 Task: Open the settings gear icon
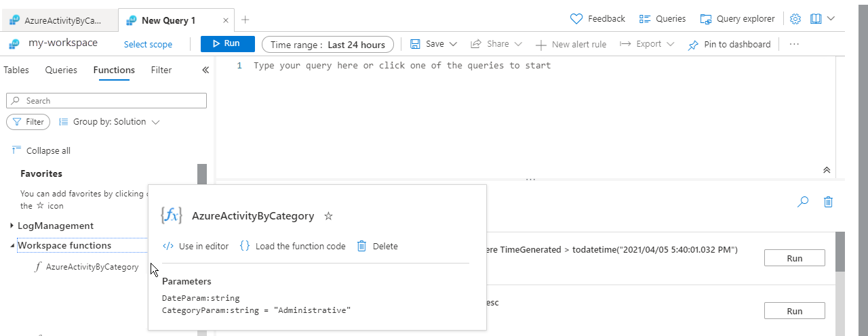point(796,19)
